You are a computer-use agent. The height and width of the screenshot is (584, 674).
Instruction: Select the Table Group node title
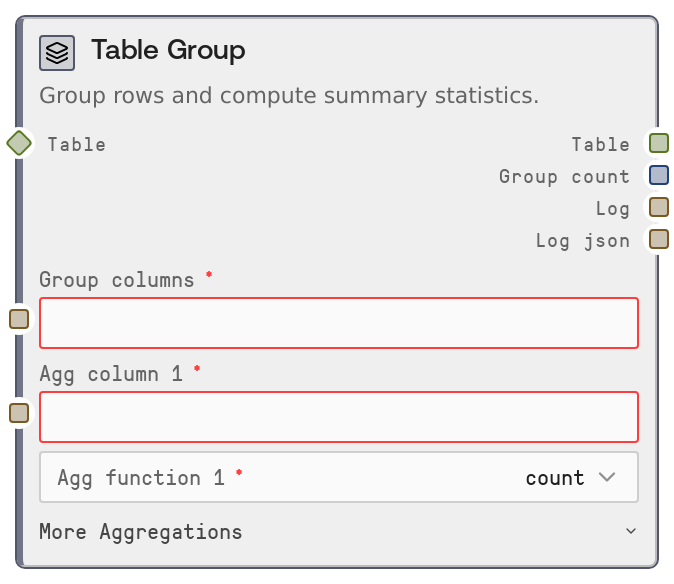click(x=168, y=50)
